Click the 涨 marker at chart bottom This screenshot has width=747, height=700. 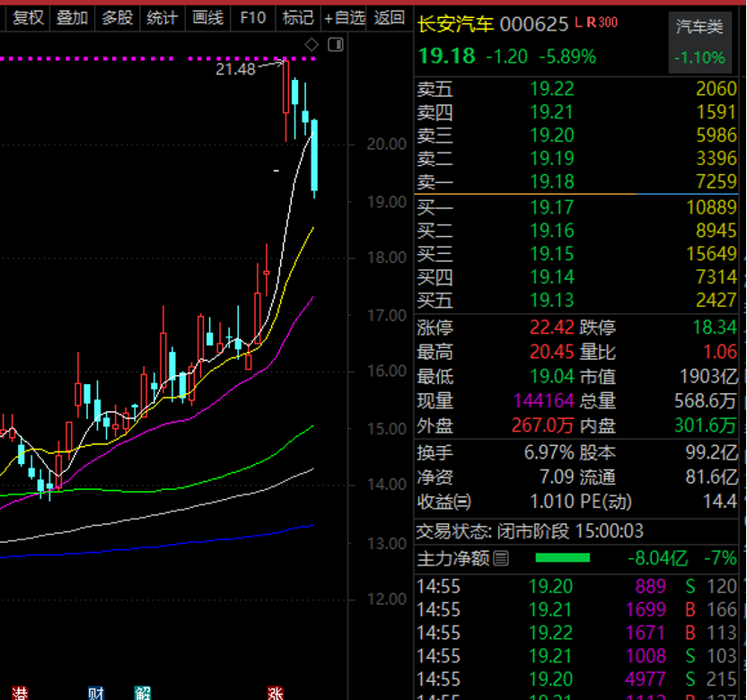click(276, 694)
